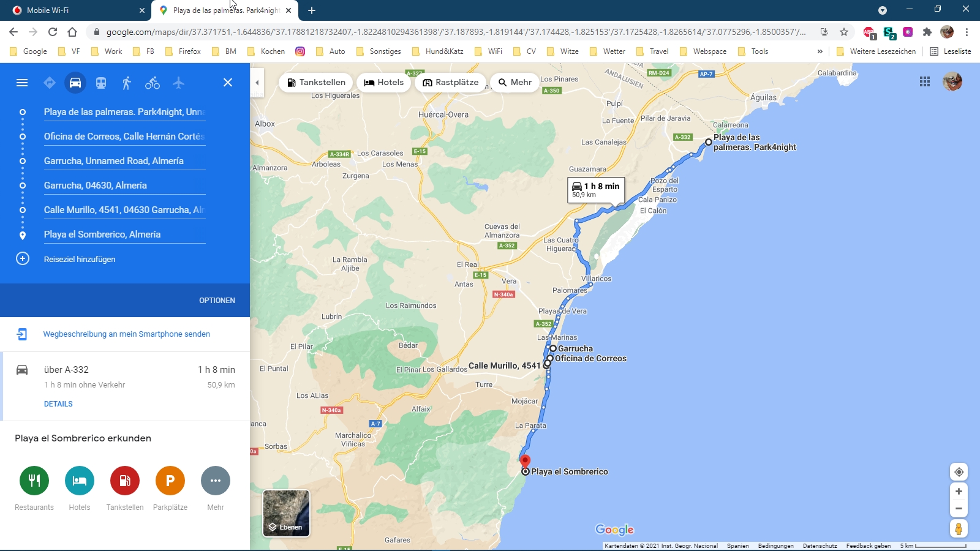Add a destination with Reiseziel hinzufügen
980x551 pixels.
(80, 259)
